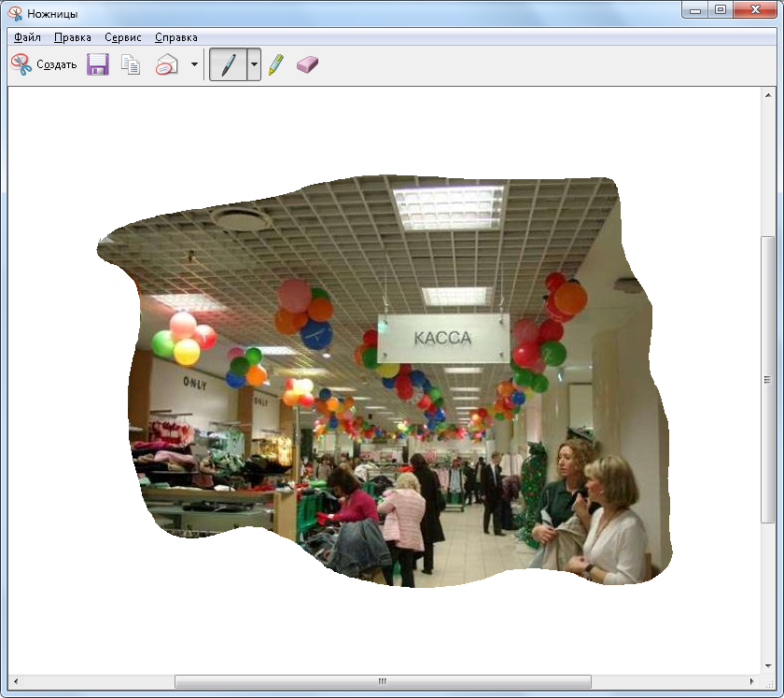Viewport: 784px width, 698px height.
Task: Open the Сервис menu
Action: 123,37
